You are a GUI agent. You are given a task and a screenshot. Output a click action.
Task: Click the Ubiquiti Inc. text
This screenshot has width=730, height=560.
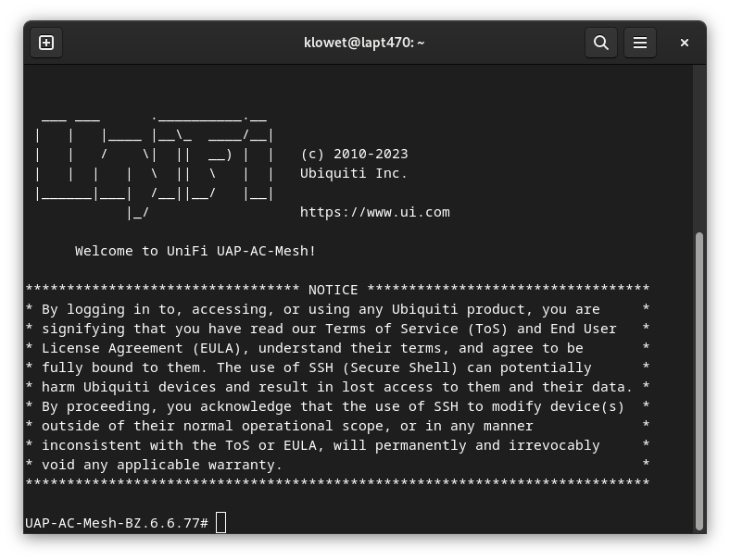click(x=354, y=173)
